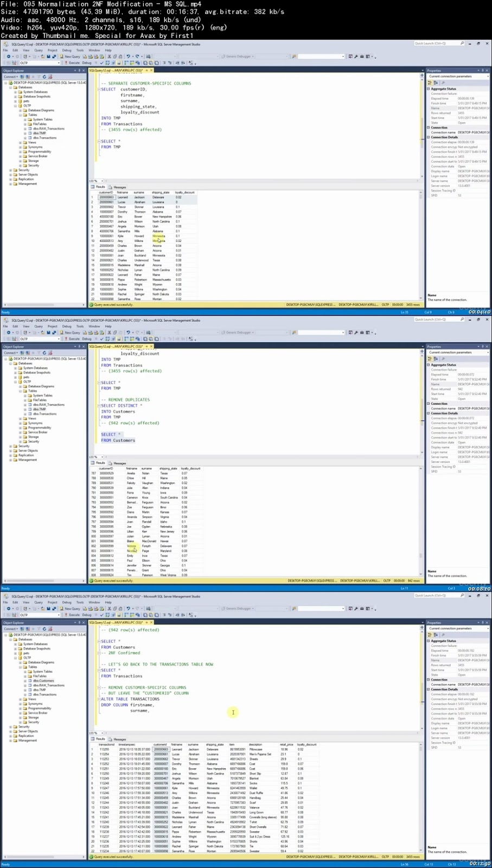Image resolution: width=492 pixels, height=868 pixels.
Task: Click Execute in the middle screenshot's toolbar
Action: (73, 339)
